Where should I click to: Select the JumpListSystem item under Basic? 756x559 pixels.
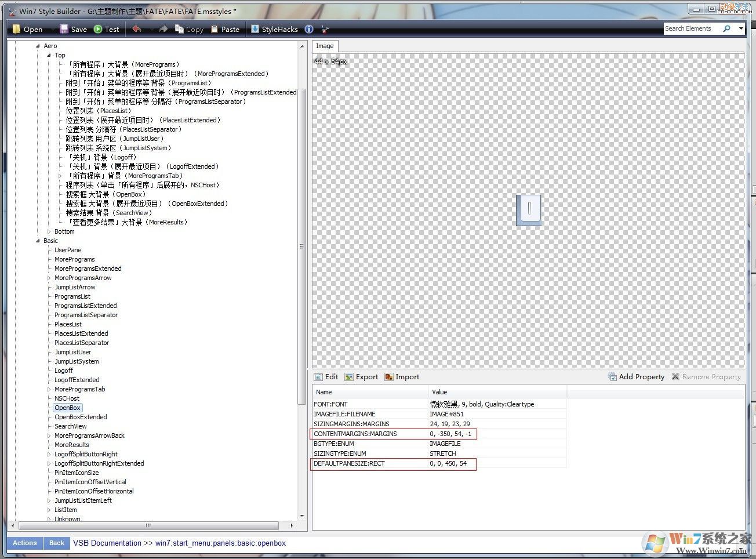[x=76, y=361]
